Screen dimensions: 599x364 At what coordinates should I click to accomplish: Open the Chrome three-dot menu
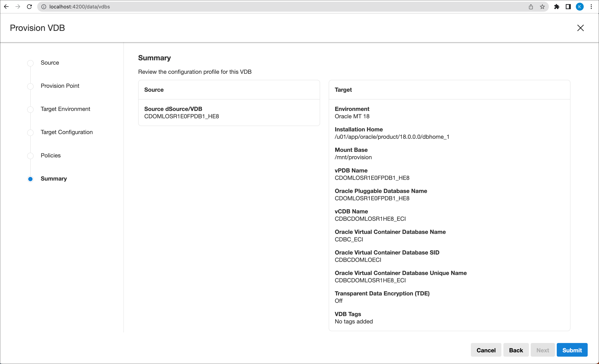coord(591,7)
